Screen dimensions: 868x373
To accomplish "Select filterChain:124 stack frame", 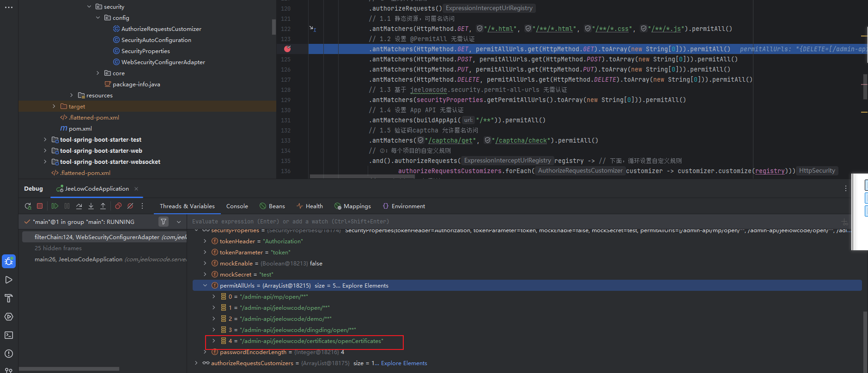I will pos(105,237).
